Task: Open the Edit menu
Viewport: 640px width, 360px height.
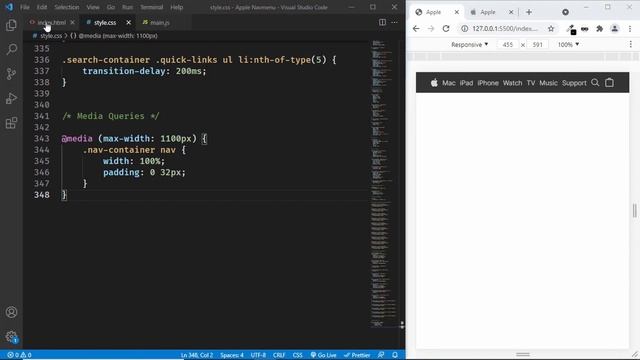Action: [42, 7]
